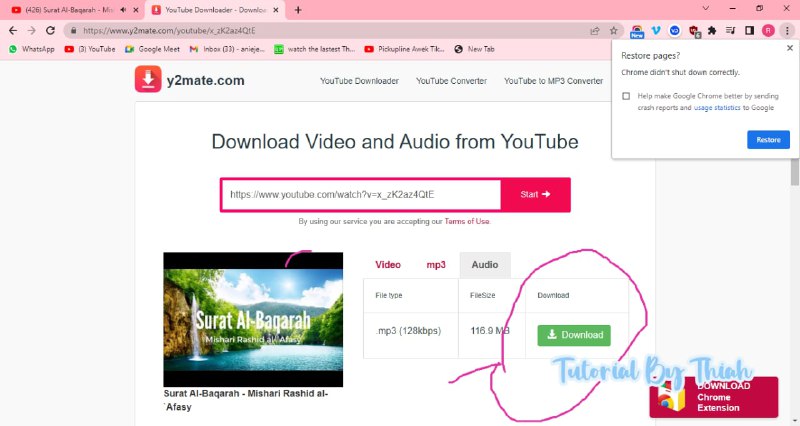This screenshot has height=426, width=800.
Task: Click the page vertical scrollbar thumb
Action: (x=795, y=171)
